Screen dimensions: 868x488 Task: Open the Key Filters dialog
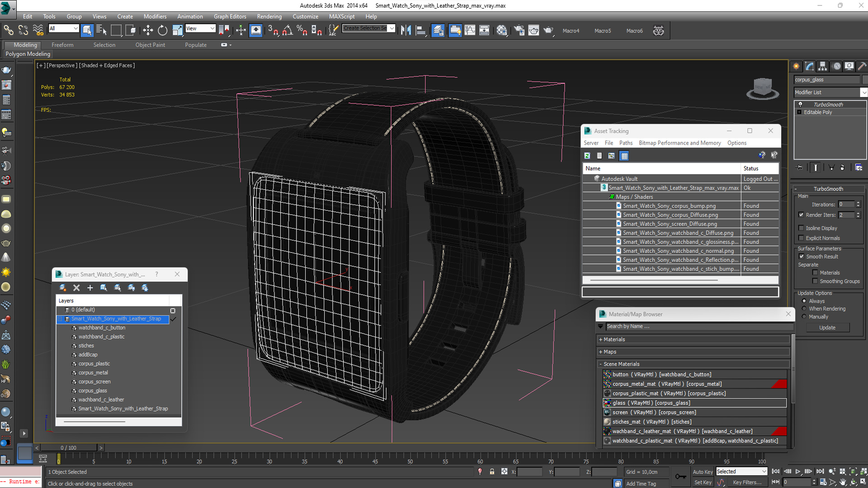[747, 482]
